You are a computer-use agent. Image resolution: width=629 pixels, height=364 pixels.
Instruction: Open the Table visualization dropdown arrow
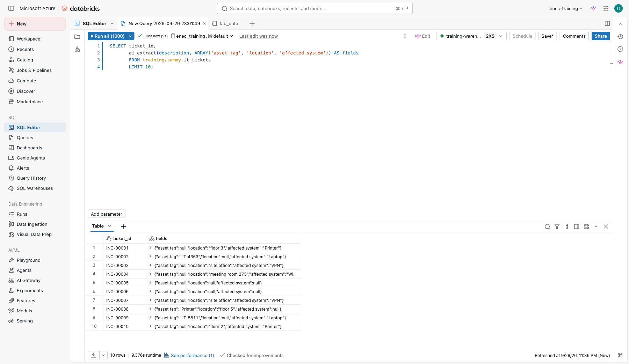tap(109, 226)
